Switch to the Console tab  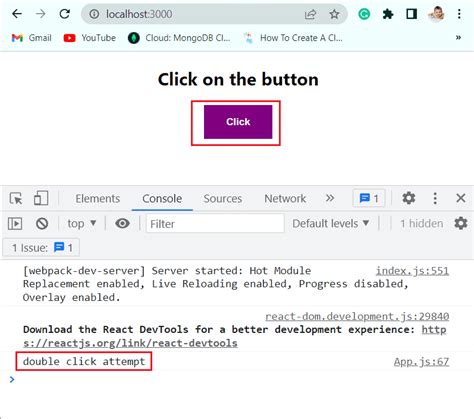click(x=162, y=199)
